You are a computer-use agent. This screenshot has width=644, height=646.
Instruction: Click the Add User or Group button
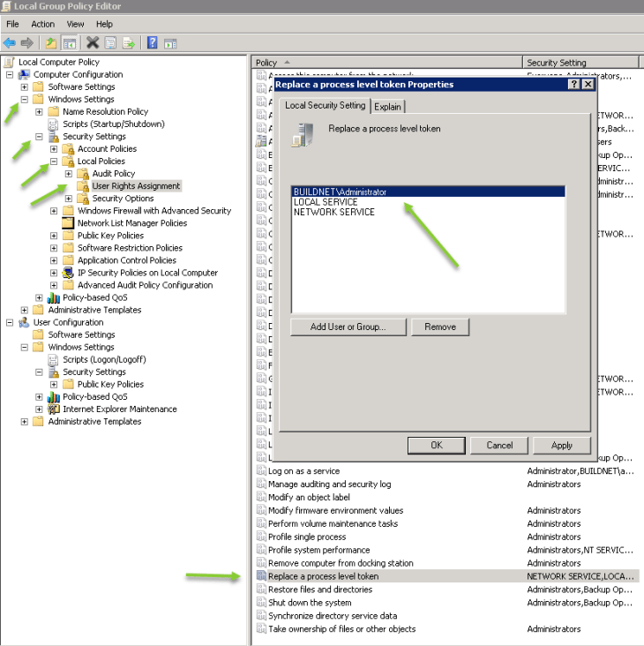pyautogui.click(x=348, y=327)
